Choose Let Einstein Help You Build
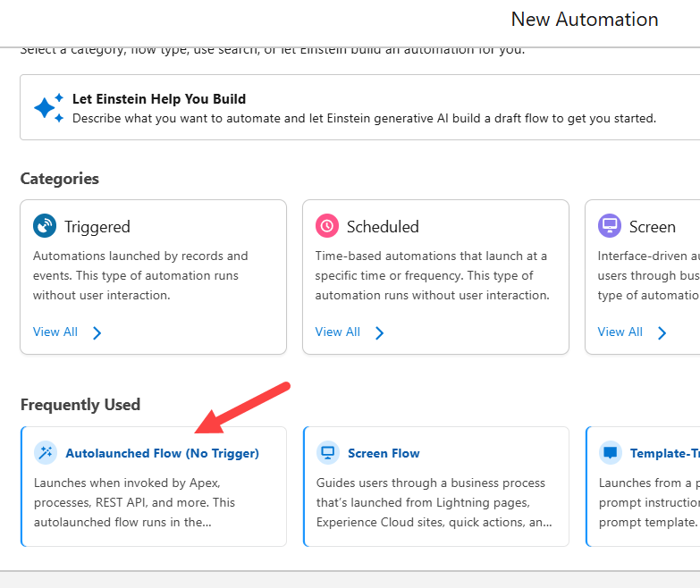700x588 pixels. [159, 99]
